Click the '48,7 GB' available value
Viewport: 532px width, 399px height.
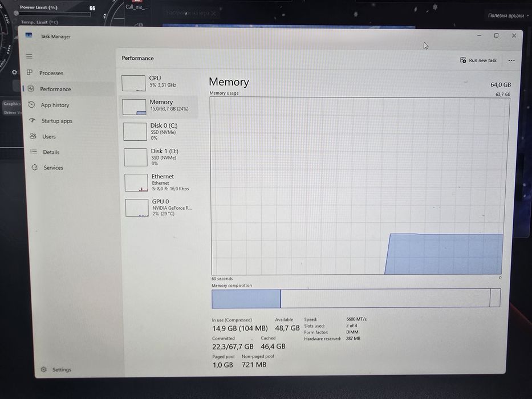click(287, 328)
